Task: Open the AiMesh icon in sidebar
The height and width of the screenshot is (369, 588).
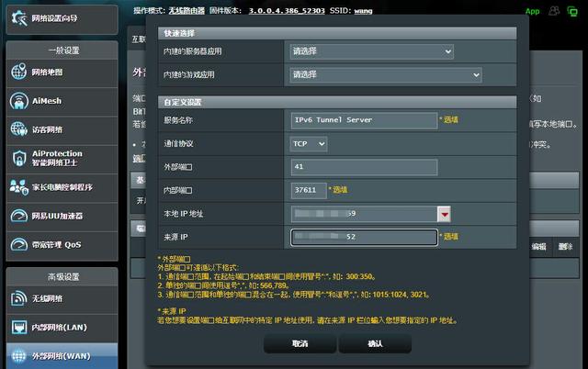Action: [x=18, y=101]
